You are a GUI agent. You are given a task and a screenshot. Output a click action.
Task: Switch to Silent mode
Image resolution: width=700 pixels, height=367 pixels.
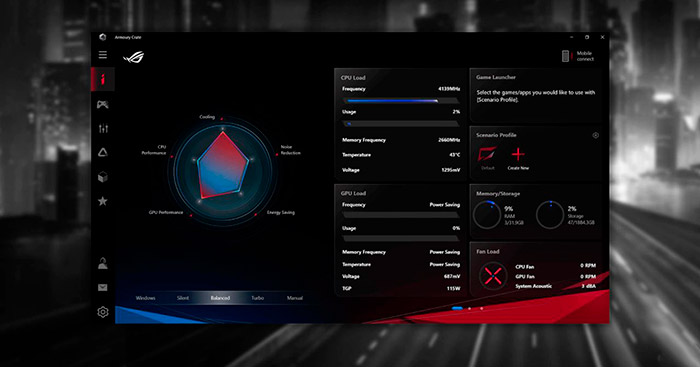pyautogui.click(x=183, y=298)
